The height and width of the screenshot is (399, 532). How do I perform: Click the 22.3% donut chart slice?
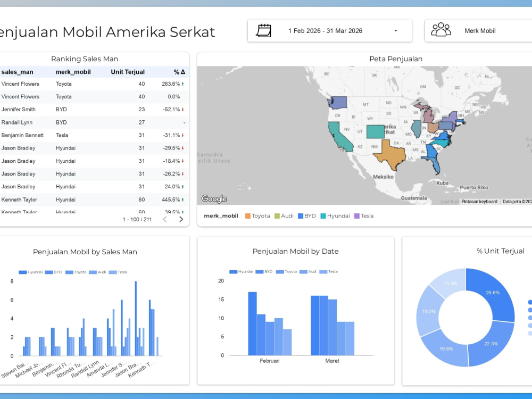click(491, 344)
